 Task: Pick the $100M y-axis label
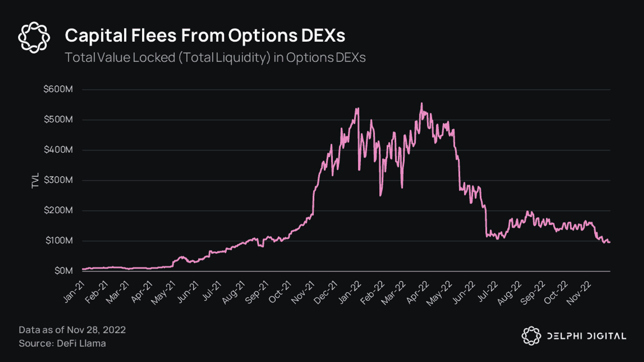click(x=59, y=240)
